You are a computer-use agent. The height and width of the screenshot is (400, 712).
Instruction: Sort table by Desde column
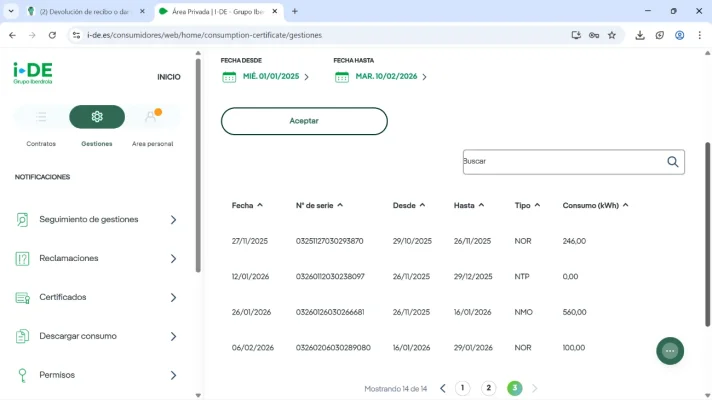[409, 205]
